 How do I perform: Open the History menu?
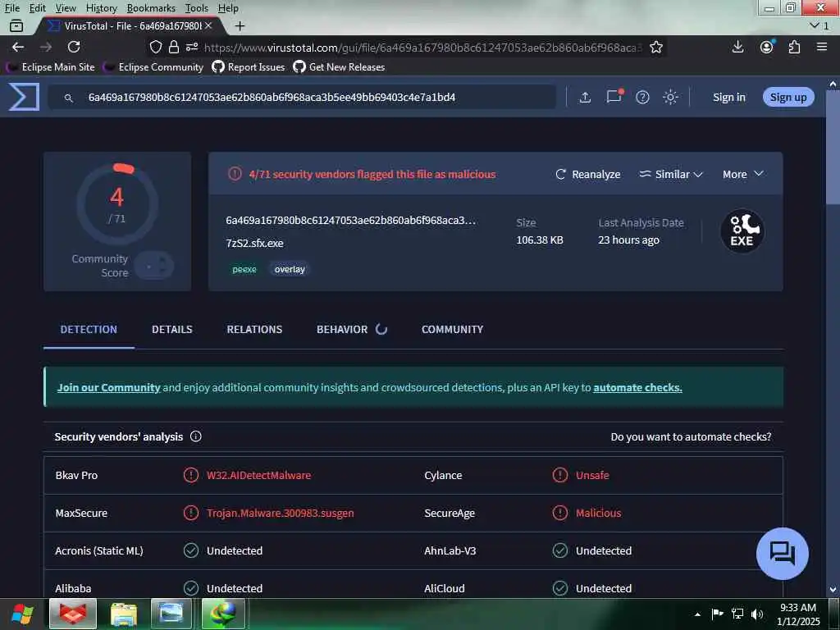(x=101, y=8)
